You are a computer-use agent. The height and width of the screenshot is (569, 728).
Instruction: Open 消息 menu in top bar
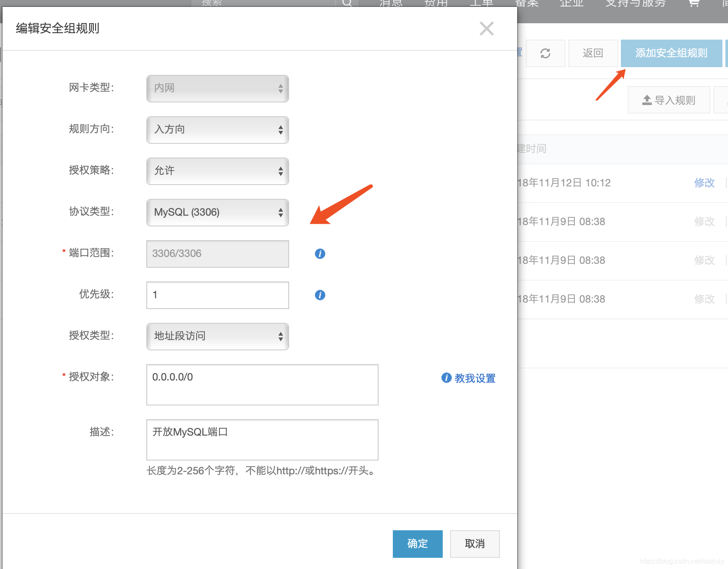pos(391,3)
